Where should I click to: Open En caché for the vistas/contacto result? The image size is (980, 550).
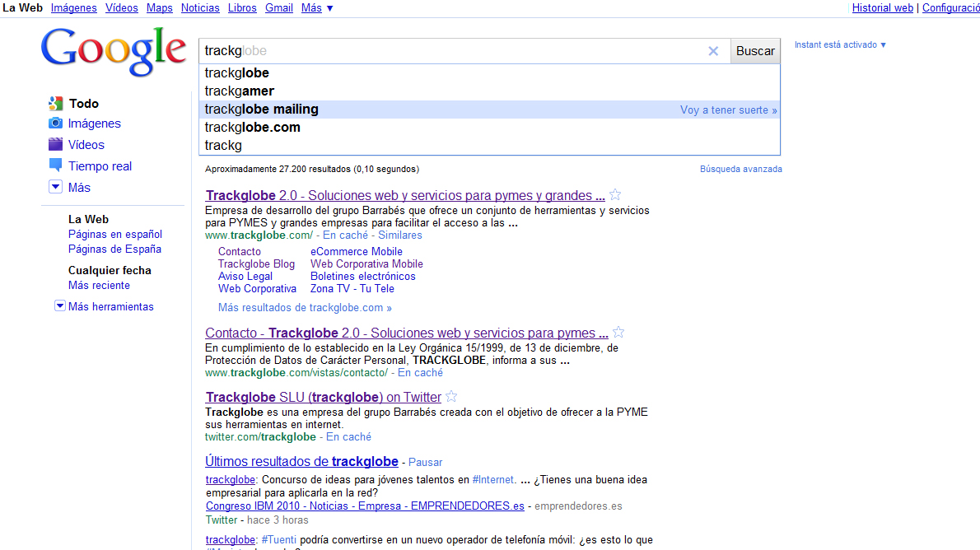pyautogui.click(x=420, y=373)
